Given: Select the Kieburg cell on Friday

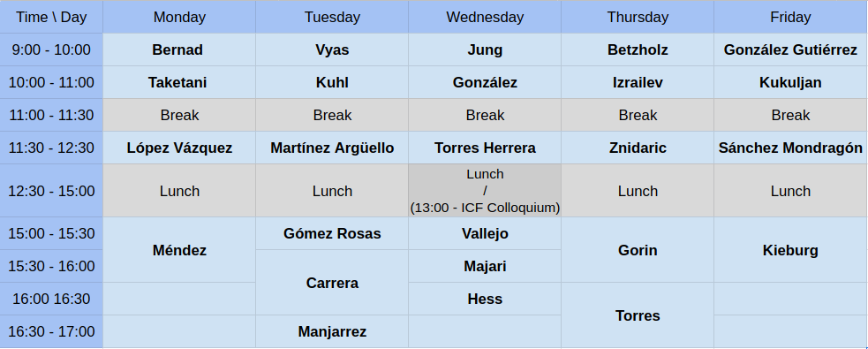Looking at the screenshot, I should tap(790, 250).
